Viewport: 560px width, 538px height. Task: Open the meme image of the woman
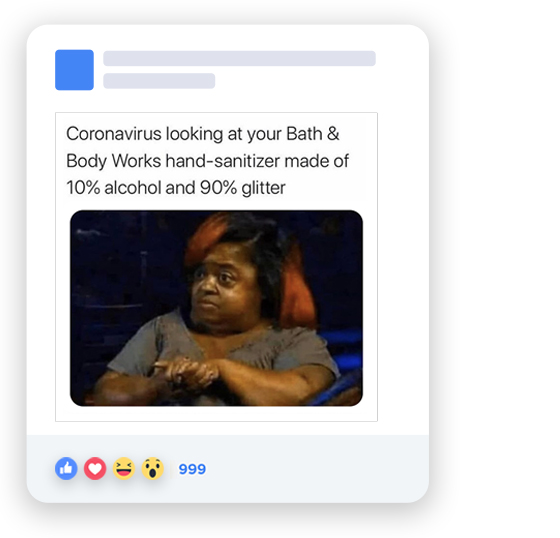(x=216, y=308)
